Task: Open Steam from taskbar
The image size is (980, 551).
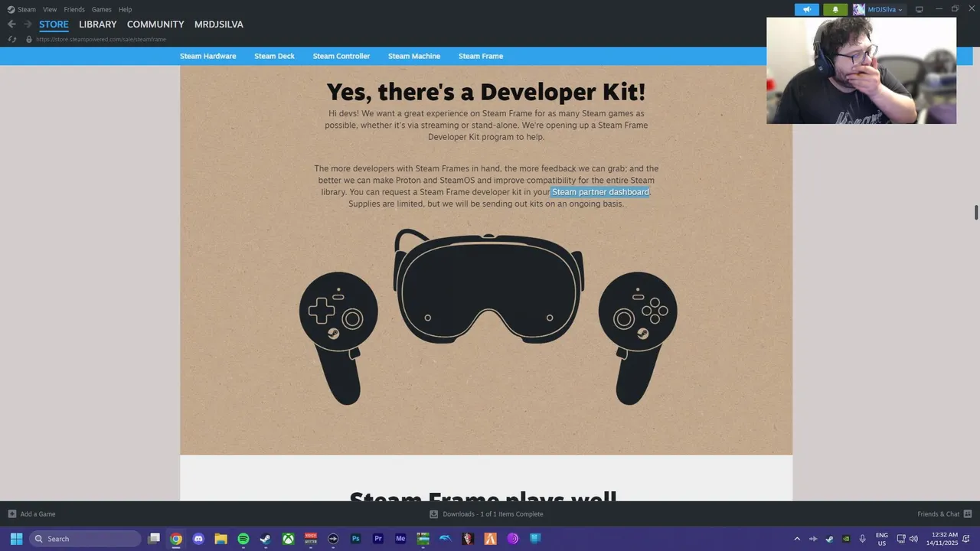Action: [266, 539]
